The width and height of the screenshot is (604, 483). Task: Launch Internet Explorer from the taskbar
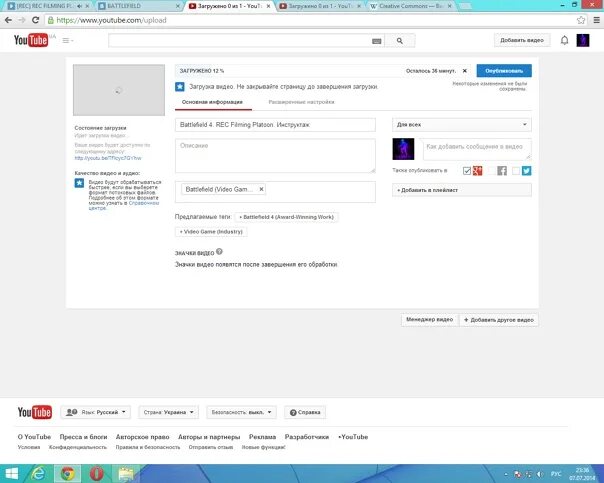(x=38, y=474)
